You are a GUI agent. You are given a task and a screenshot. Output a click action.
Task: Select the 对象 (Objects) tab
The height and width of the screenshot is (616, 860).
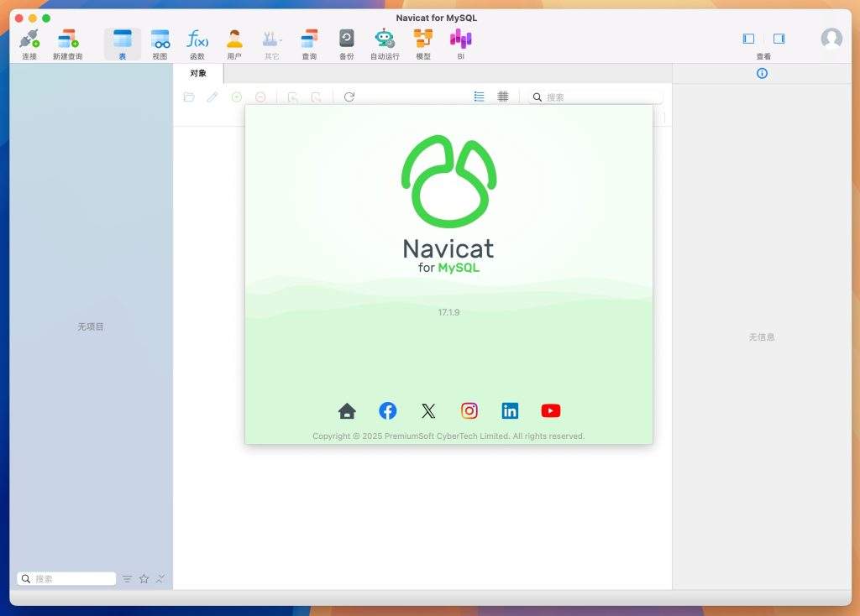(198, 73)
